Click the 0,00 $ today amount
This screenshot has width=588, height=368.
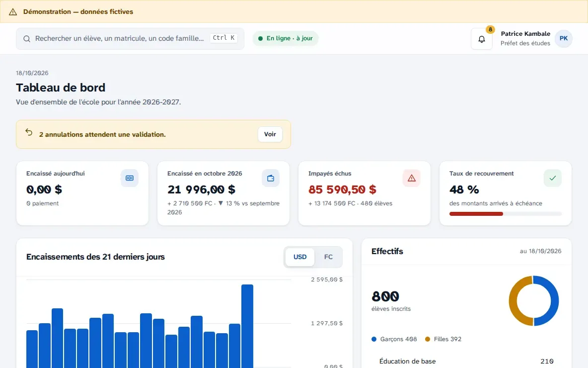[x=44, y=189]
